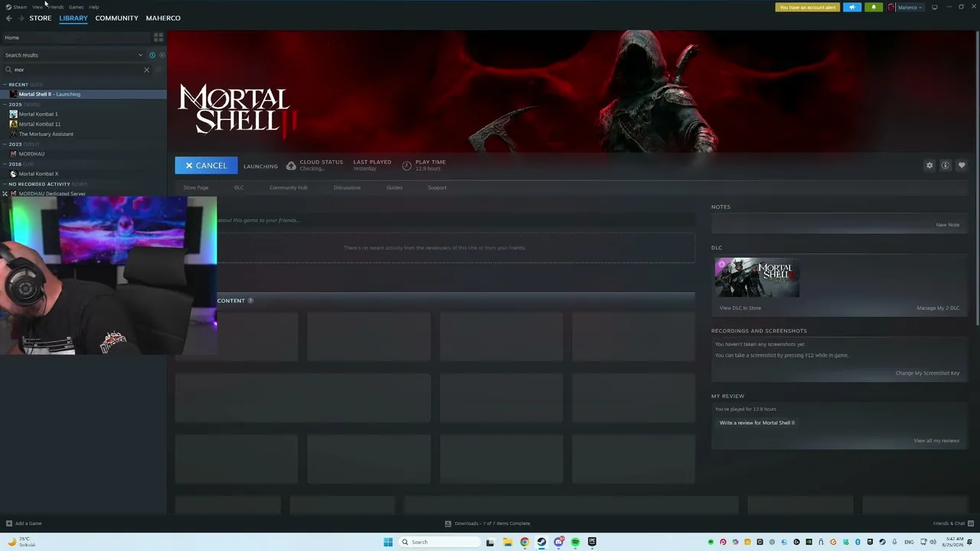
Task: Switch the library to grid view icon
Action: point(158,37)
